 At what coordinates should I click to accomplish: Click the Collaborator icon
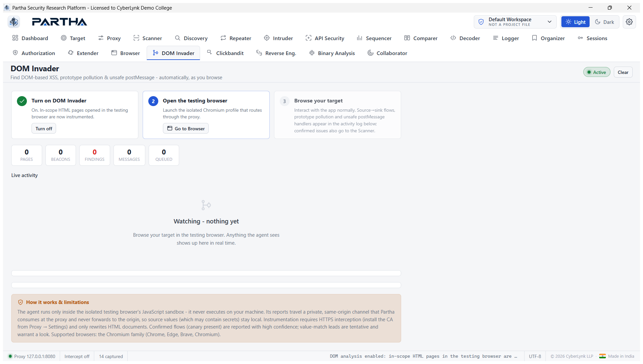[x=371, y=53]
